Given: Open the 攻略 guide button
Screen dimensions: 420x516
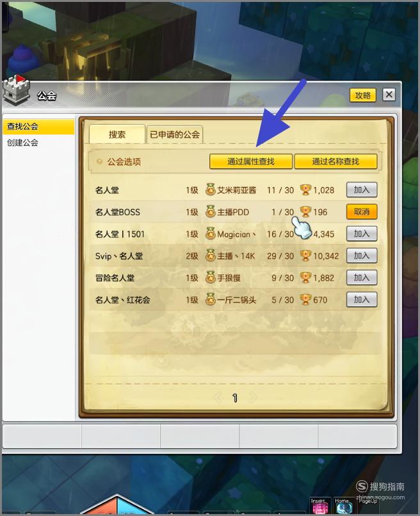Looking at the screenshot, I should pos(363,95).
